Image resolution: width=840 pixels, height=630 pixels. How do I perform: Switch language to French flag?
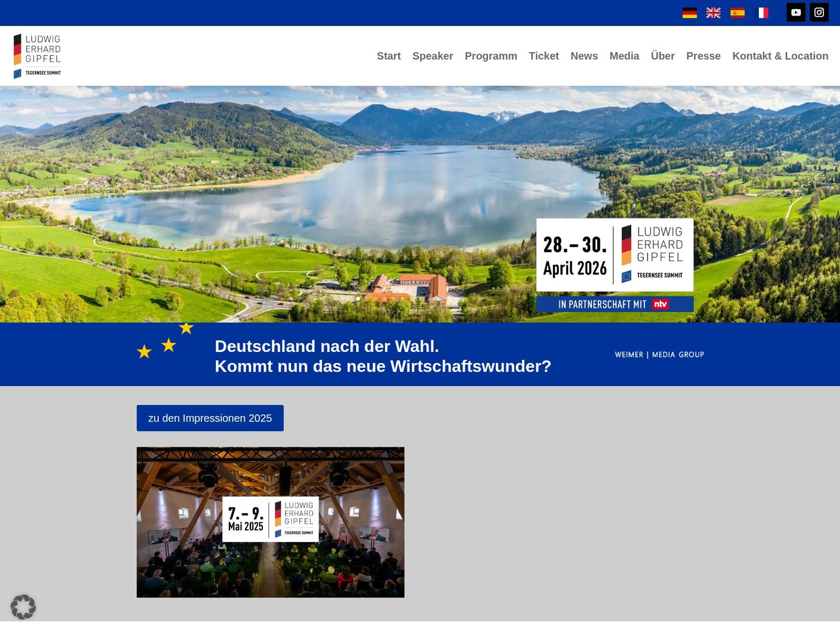pos(761,13)
